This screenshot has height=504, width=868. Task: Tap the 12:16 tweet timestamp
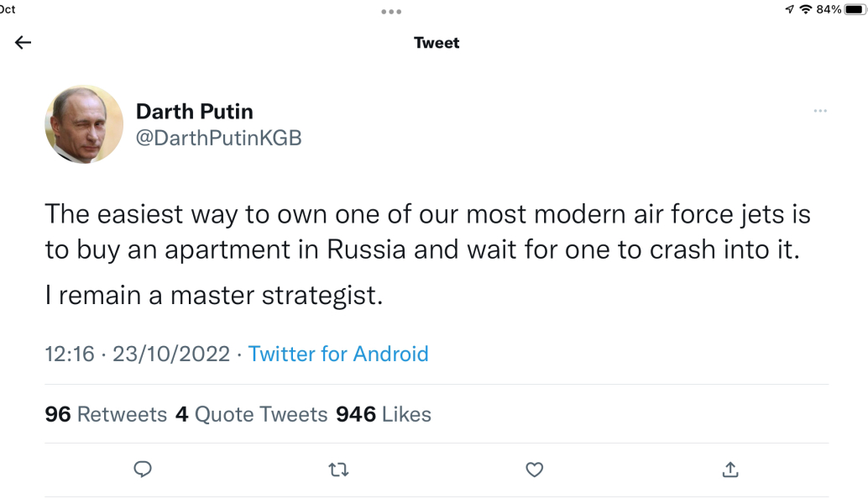point(70,354)
